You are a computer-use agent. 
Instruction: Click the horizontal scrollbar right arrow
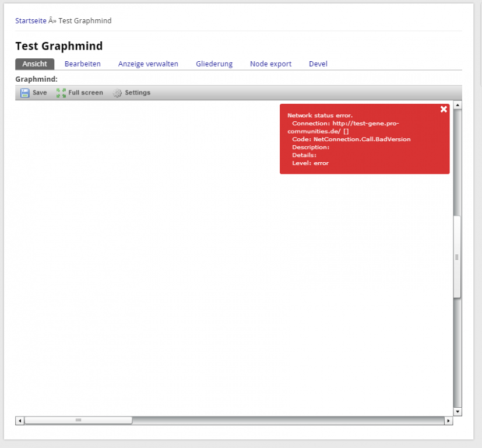(x=448, y=421)
